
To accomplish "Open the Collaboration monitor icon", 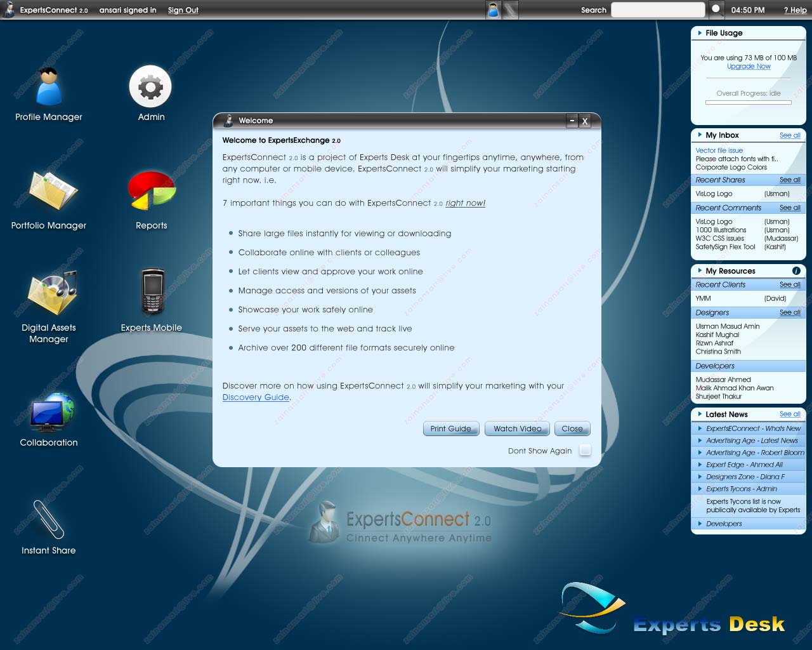I will (x=52, y=412).
